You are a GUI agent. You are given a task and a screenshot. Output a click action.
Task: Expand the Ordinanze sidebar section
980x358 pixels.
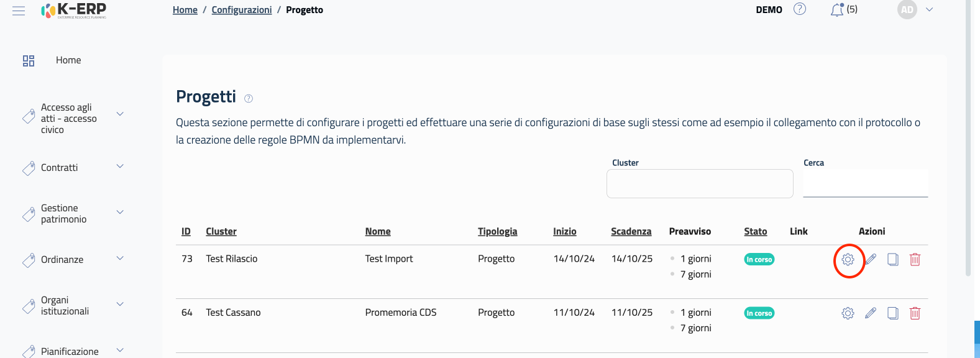(120, 259)
